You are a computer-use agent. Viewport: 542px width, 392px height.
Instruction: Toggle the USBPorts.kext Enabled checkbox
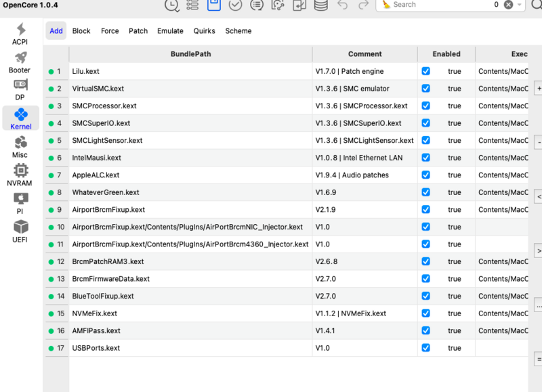click(425, 348)
